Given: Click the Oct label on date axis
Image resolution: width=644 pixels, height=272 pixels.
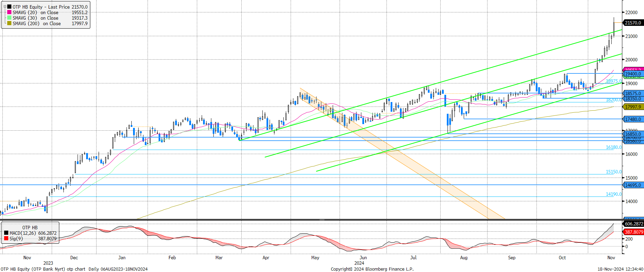Looking at the screenshot, I should (562, 258).
